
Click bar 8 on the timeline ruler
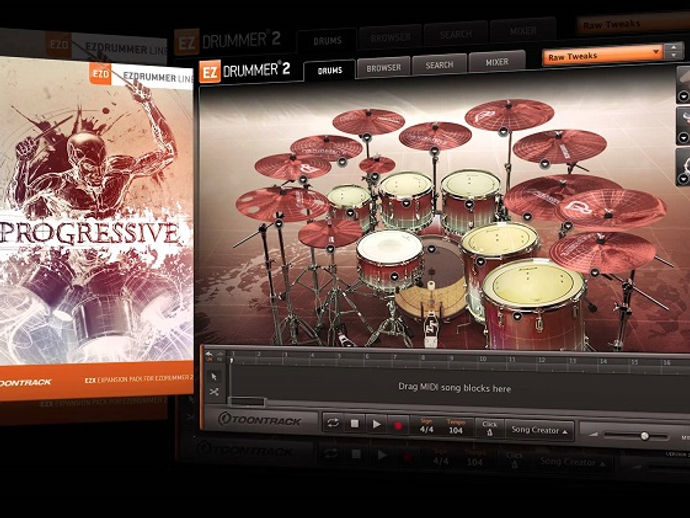(x=423, y=358)
